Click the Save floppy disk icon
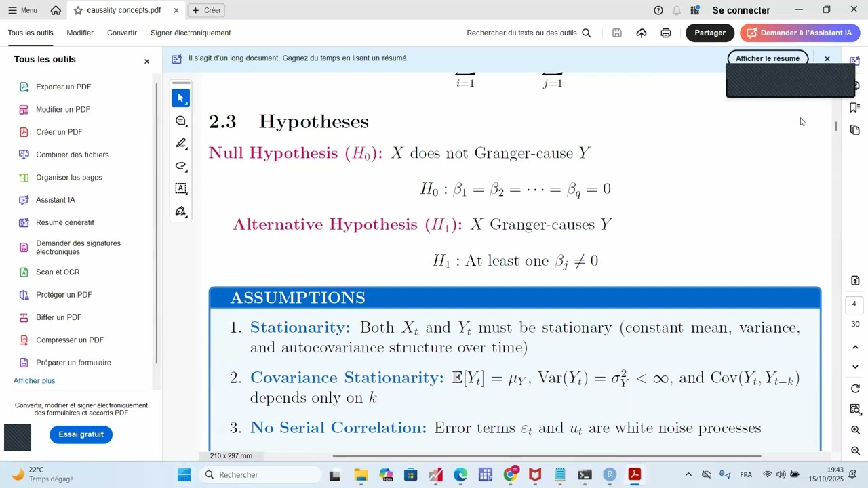 pos(617,33)
